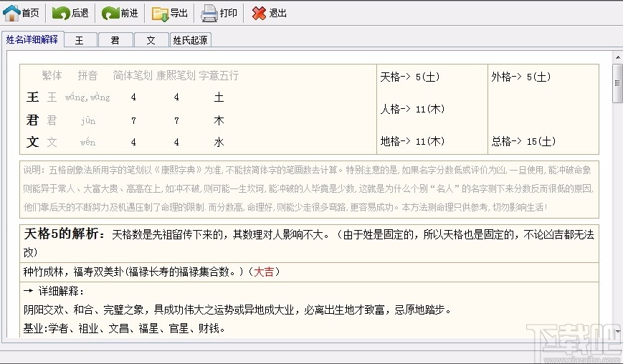Click the scrollbar down arrow

click(x=618, y=330)
